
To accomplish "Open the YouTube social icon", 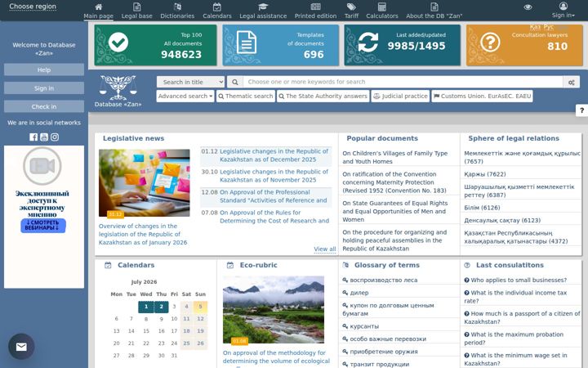I will point(44,137).
